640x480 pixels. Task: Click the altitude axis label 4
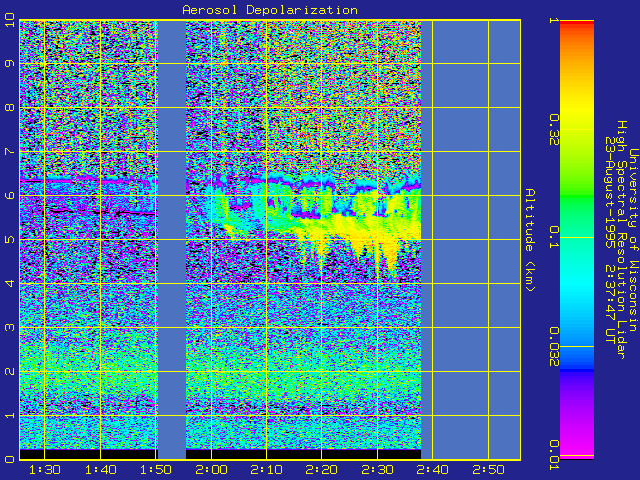click(9, 283)
